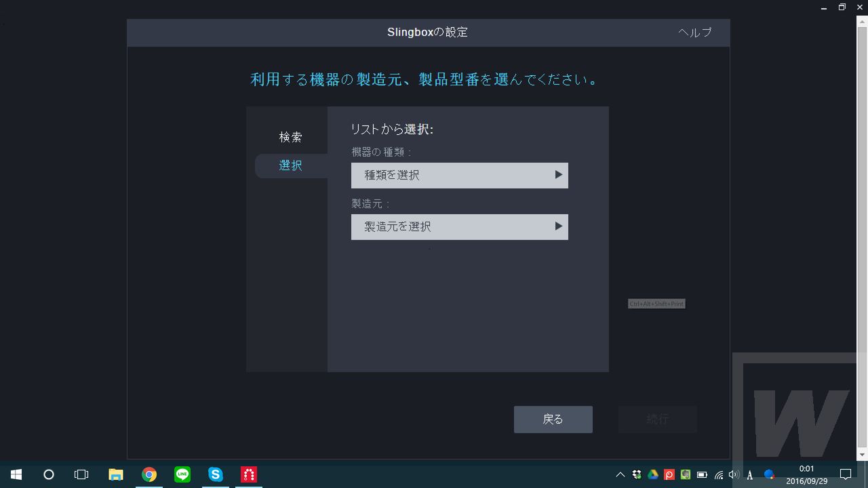This screenshot has height=488, width=868.
Task: Switch to Google Chrome on taskbar
Action: [x=149, y=474]
